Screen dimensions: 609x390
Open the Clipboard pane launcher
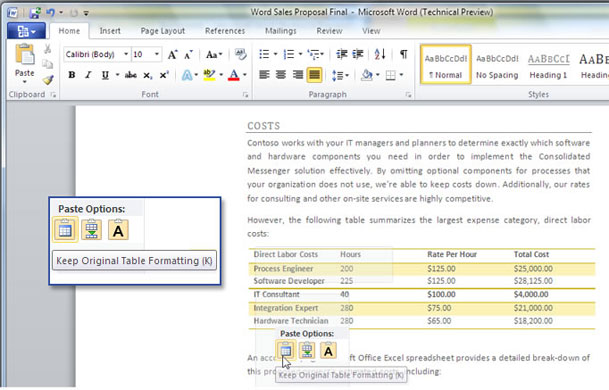coord(53,94)
